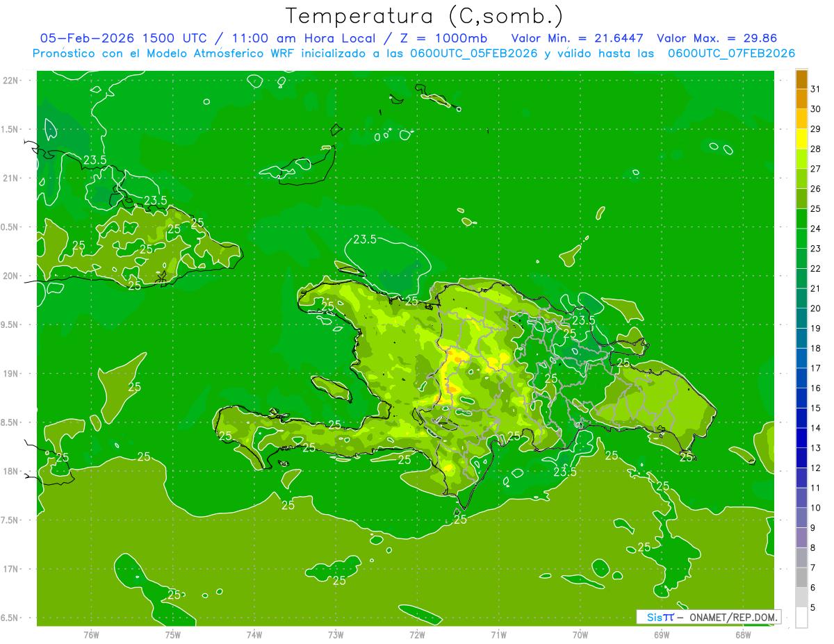Viewport: 834px width, 644px height.
Task: Click the 70W longitude axis label
Action: 580,635
